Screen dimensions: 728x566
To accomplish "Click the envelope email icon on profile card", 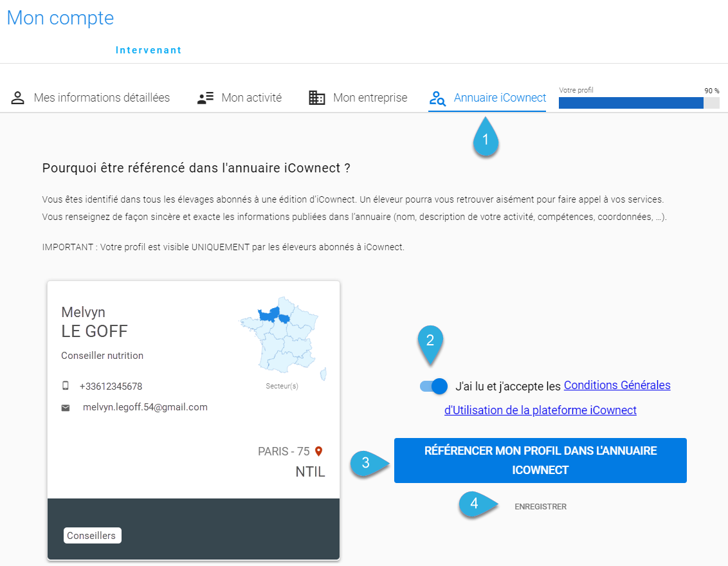I will (x=66, y=408).
